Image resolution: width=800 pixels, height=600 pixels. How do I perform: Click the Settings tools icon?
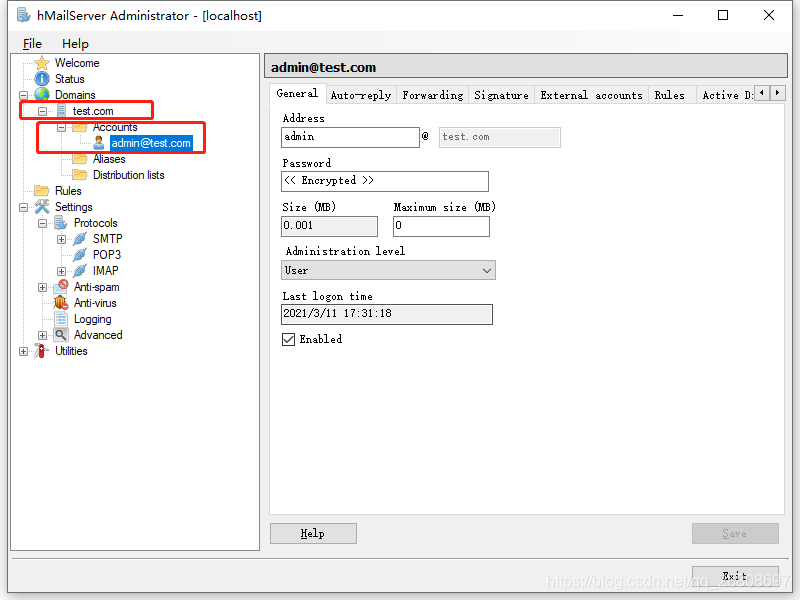click(42, 207)
